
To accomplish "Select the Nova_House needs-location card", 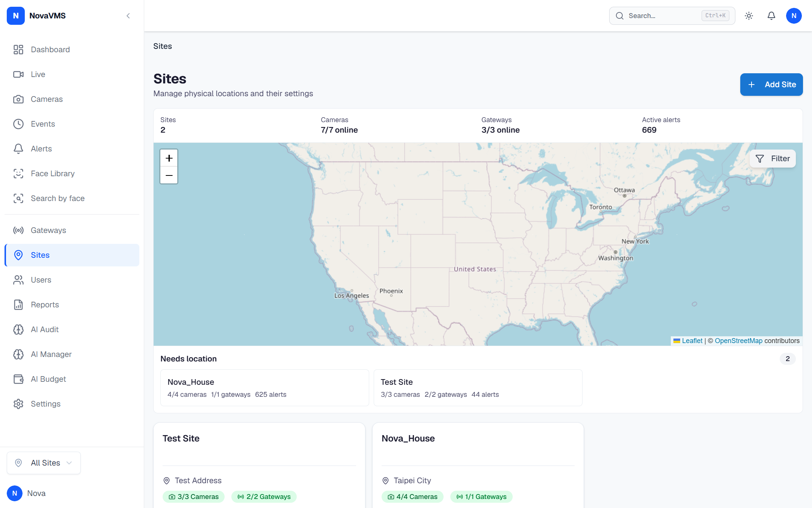I will (x=265, y=388).
